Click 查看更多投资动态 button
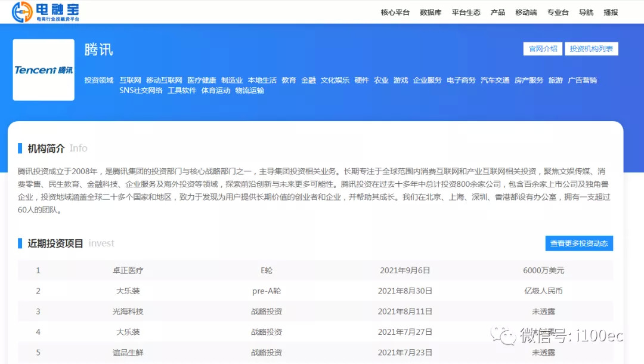644x364 pixels. coord(578,243)
